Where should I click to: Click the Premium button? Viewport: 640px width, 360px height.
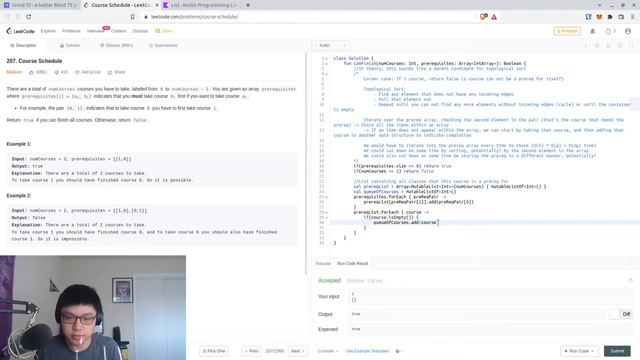(567, 31)
